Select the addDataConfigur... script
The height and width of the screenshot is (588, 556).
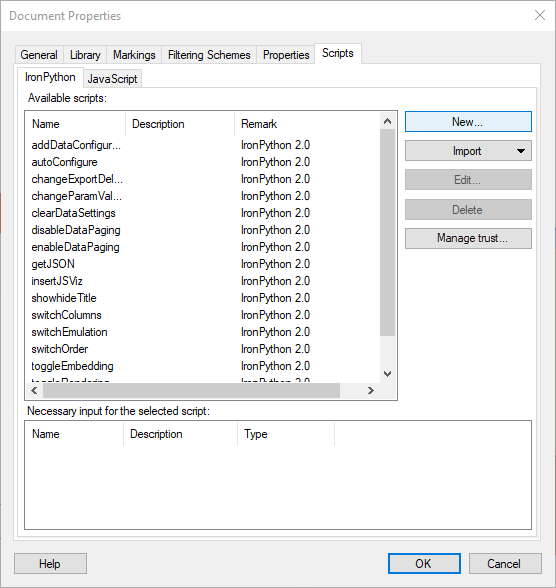[x=76, y=145]
